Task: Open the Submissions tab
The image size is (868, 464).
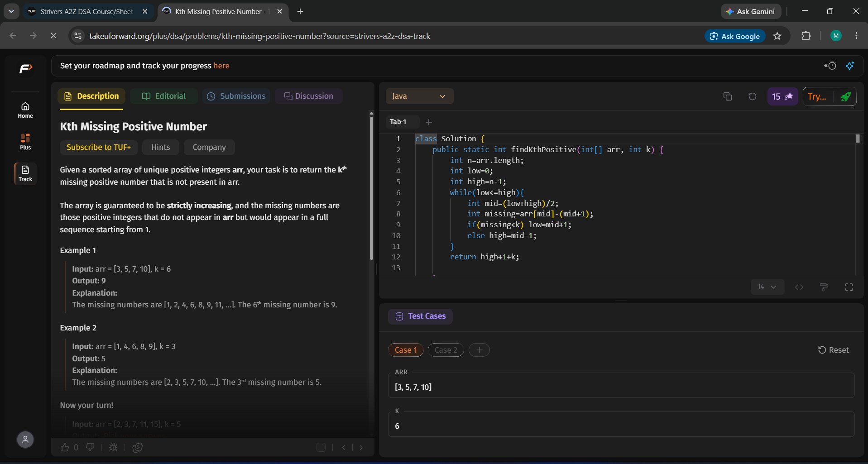Action: 236,96
